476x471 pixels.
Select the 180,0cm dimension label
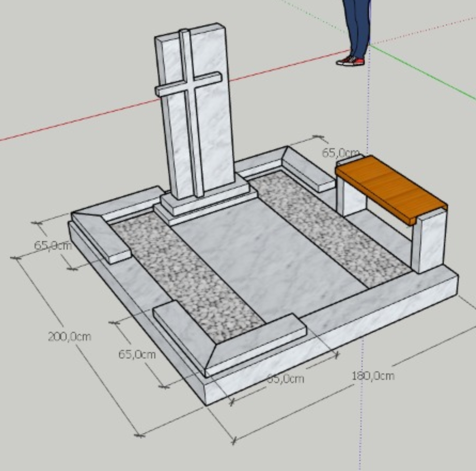tap(373, 376)
